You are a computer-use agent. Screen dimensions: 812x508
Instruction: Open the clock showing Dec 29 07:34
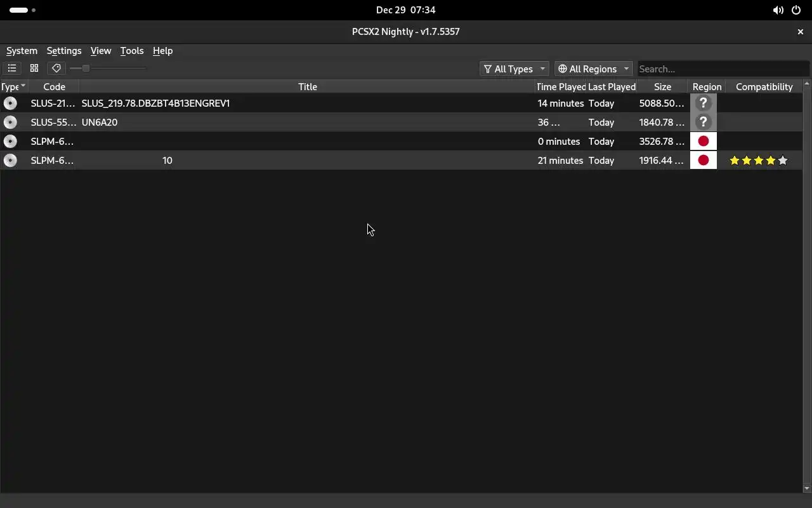coord(406,10)
